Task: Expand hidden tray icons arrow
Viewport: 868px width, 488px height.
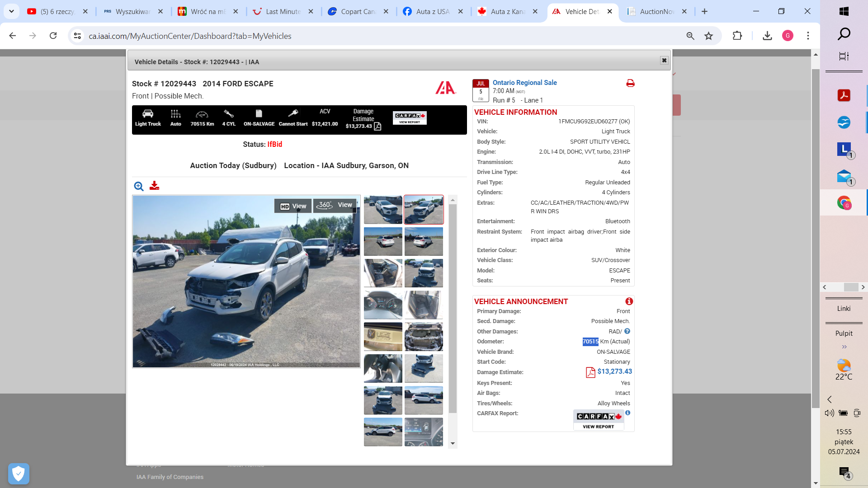Action: click(x=830, y=399)
